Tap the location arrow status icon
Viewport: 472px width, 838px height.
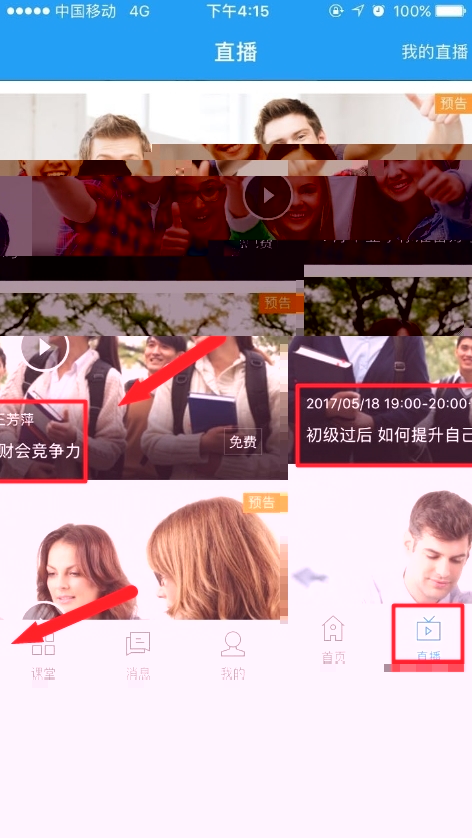[358, 11]
